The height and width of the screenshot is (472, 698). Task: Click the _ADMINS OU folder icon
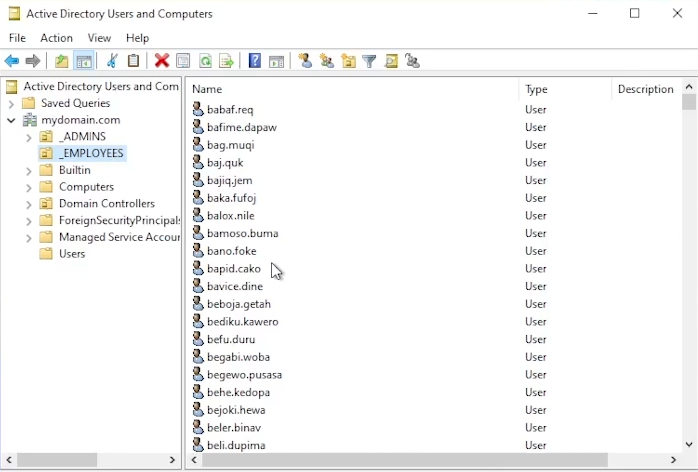pos(46,136)
